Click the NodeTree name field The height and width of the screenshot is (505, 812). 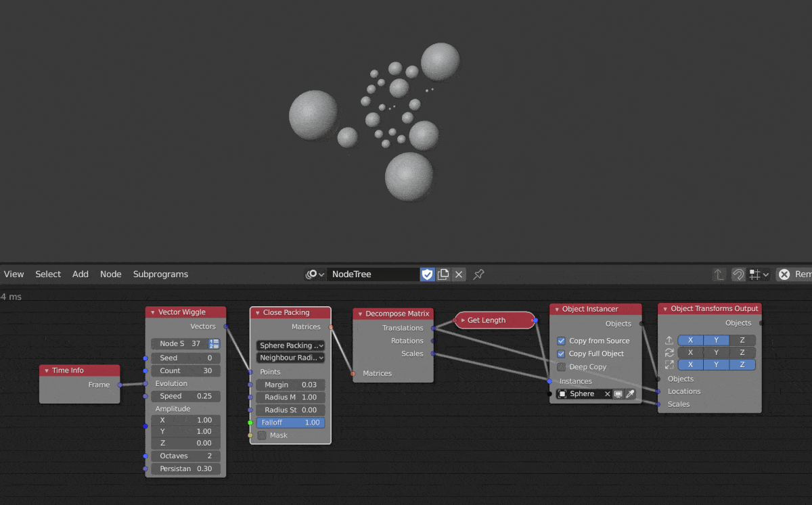coord(374,274)
